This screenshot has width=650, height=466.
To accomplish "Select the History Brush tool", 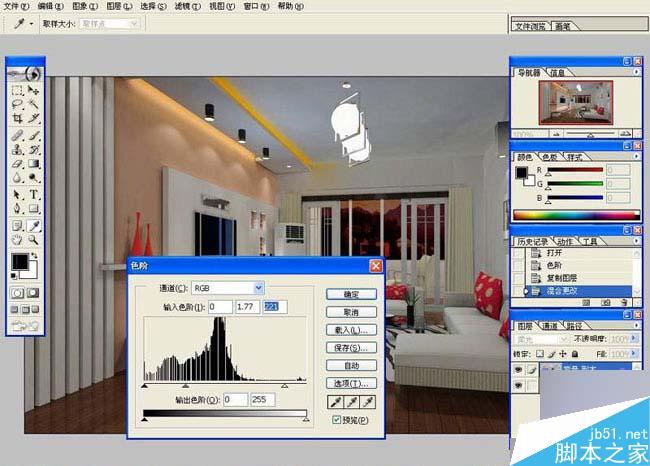I will coord(33,150).
